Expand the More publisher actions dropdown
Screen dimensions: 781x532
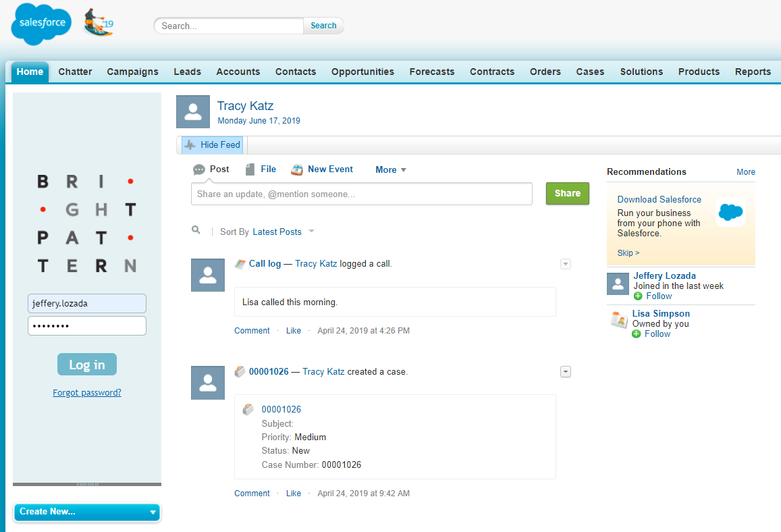click(x=391, y=170)
